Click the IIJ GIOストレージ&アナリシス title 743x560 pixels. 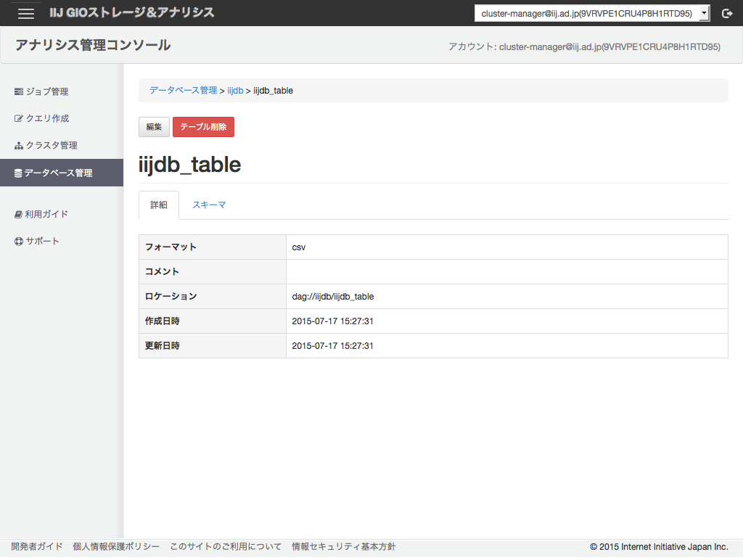coord(132,13)
